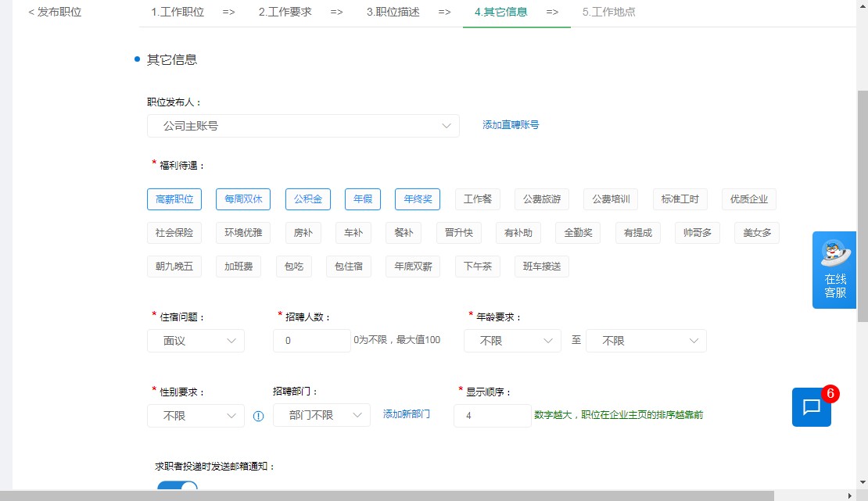Enable the 公费旅游 benefit
The width and height of the screenshot is (868, 501).
541,199
